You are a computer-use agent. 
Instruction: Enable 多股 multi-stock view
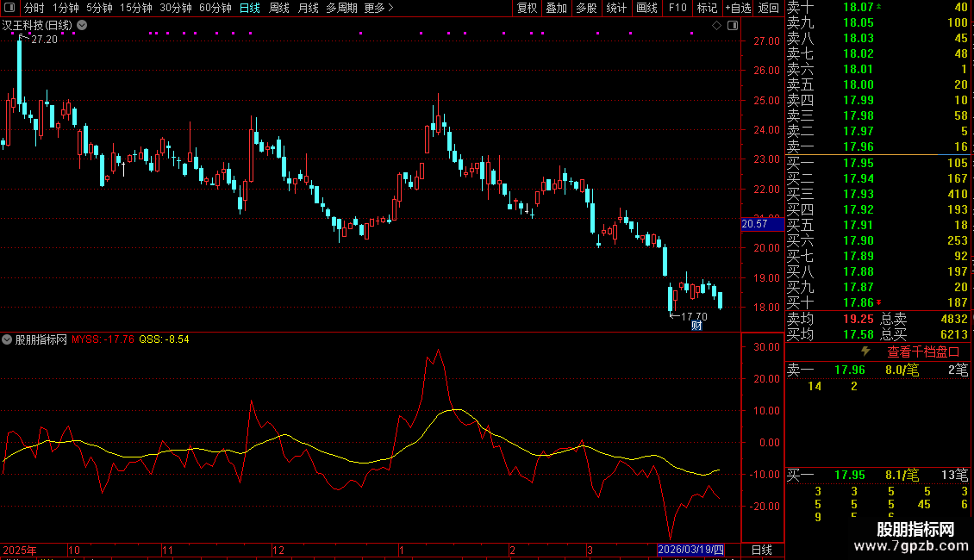(586, 8)
